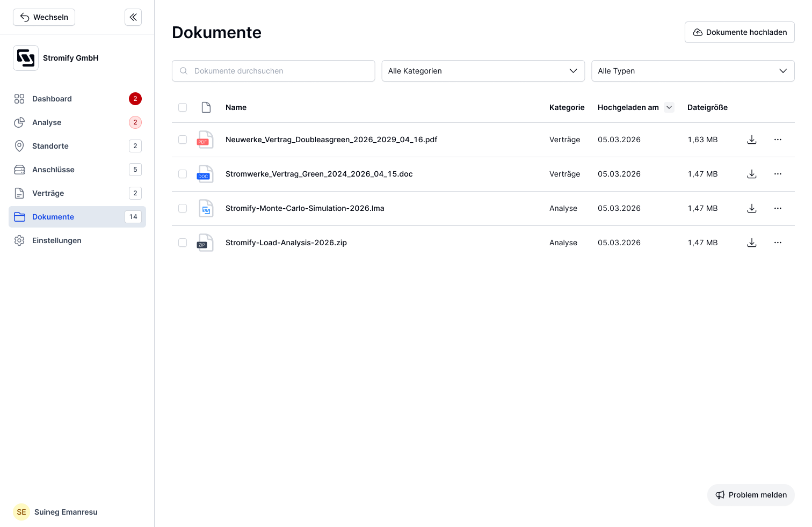The height and width of the screenshot is (527, 812).
Task: Open the Alle Typen dropdown
Action: pyautogui.click(x=693, y=71)
